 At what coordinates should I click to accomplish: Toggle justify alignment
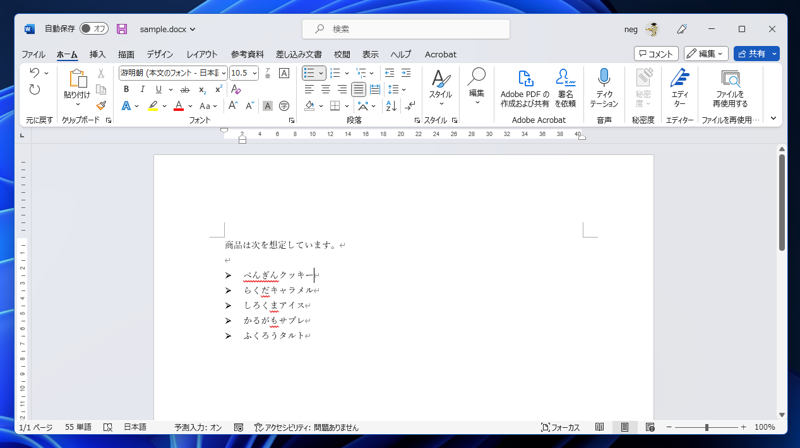359,89
